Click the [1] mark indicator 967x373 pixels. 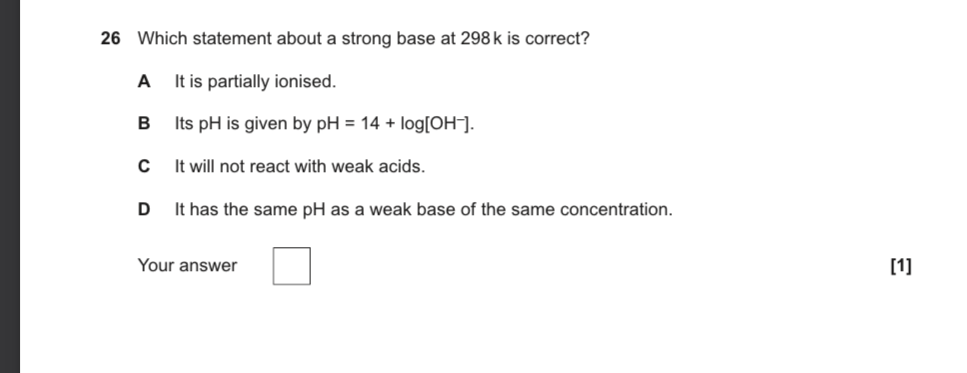[x=901, y=266]
